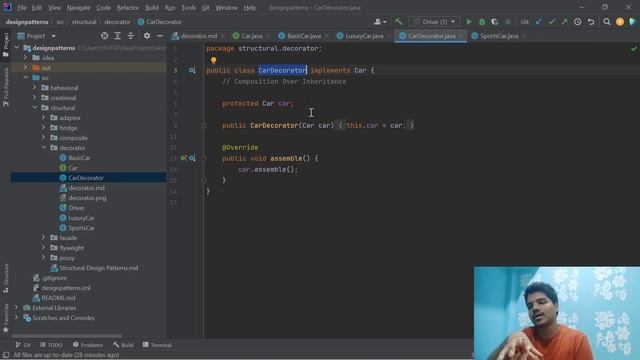This screenshot has height=360, width=640.
Task: Collapse the designpatterns root node
Action: 17,48
